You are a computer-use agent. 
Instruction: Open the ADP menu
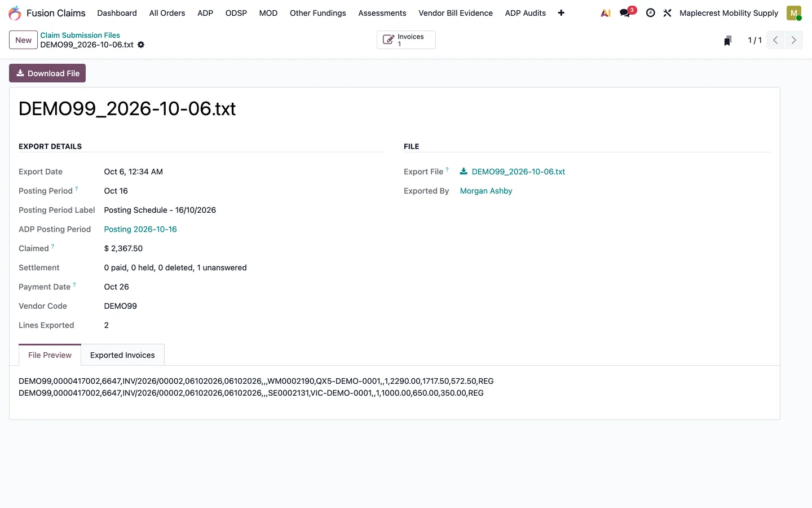coord(205,13)
